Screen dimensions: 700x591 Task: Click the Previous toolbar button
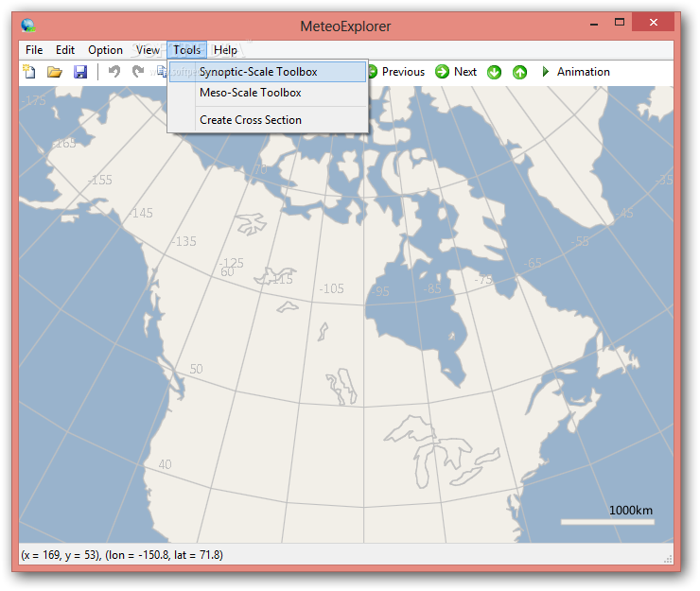pos(396,72)
